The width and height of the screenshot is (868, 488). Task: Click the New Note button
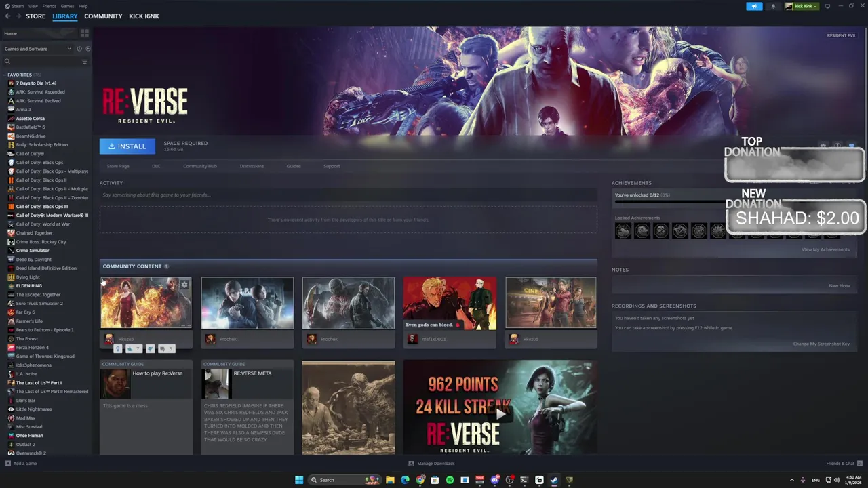pos(839,285)
